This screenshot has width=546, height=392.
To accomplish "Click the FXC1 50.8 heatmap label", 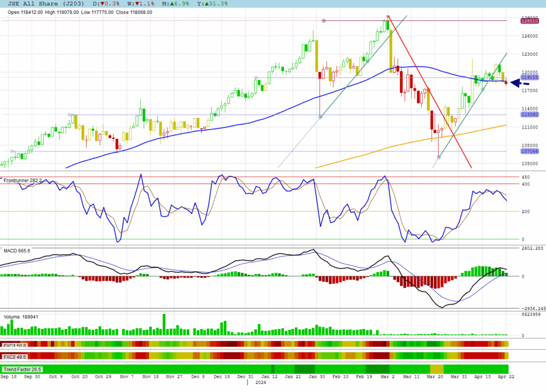I will coord(15,345).
